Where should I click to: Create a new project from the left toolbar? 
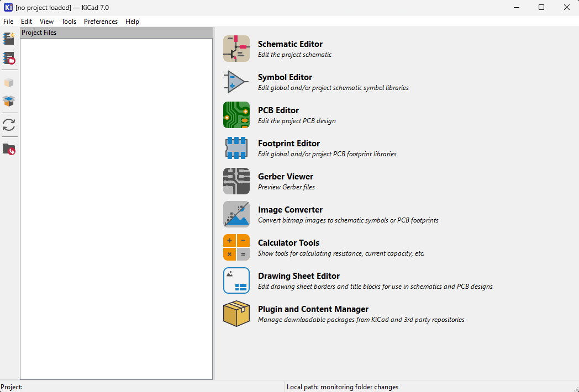coord(9,39)
